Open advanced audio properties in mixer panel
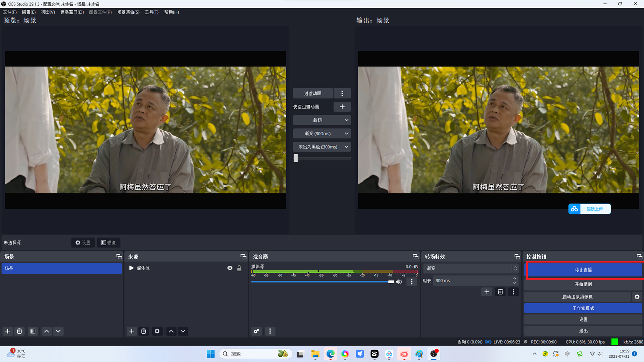This screenshot has height=362, width=644. pyautogui.click(x=257, y=331)
